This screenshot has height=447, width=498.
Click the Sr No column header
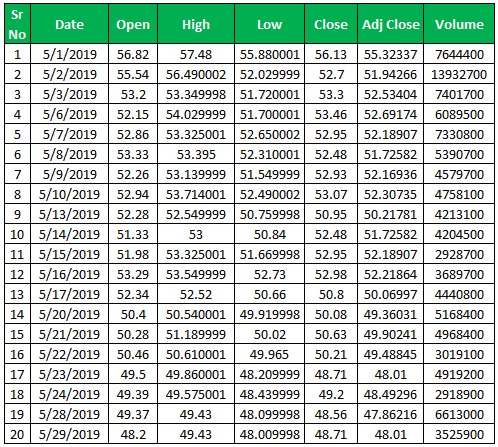(18, 24)
